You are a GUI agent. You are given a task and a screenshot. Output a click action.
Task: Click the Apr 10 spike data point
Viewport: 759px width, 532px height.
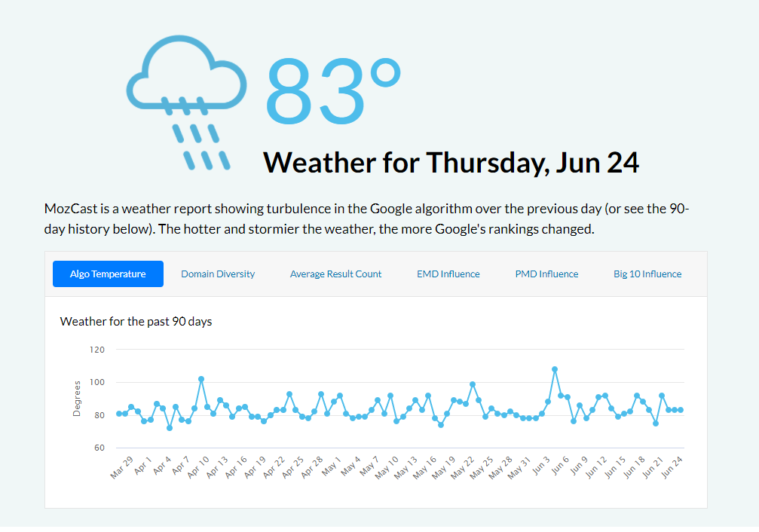[x=201, y=379]
